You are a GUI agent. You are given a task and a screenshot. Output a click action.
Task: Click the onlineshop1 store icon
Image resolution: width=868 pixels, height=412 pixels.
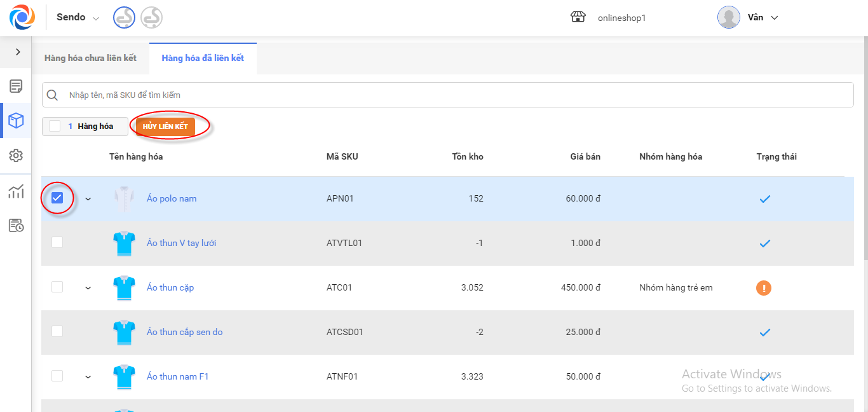point(578,18)
